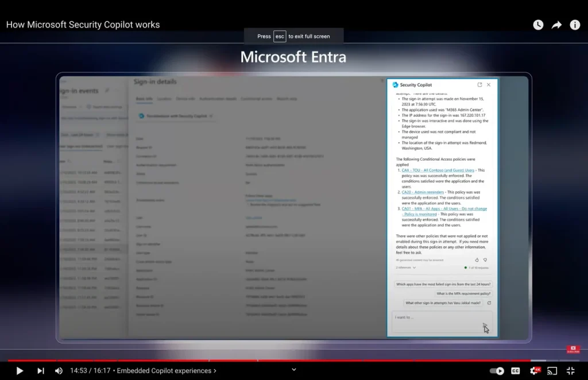Open CA01 - MFA - All Apps policy link
Image resolution: width=588 pixels, height=380 pixels.
coord(444,211)
